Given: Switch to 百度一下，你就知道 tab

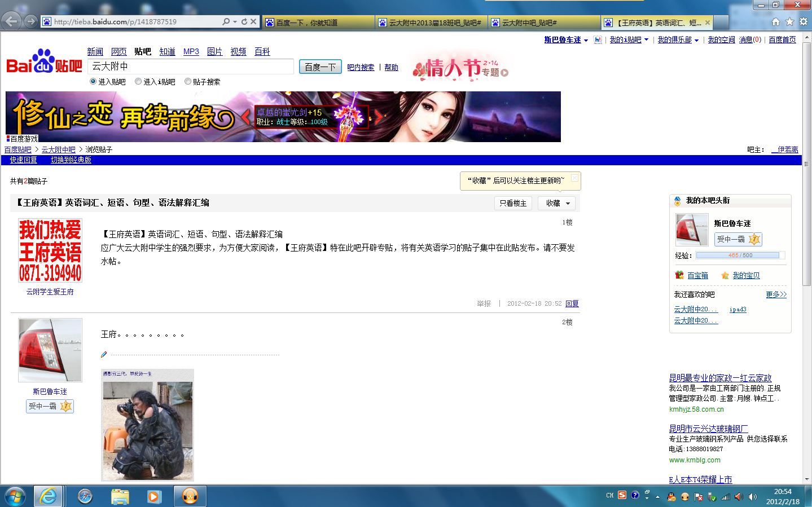Looking at the screenshot, I should click(318, 23).
